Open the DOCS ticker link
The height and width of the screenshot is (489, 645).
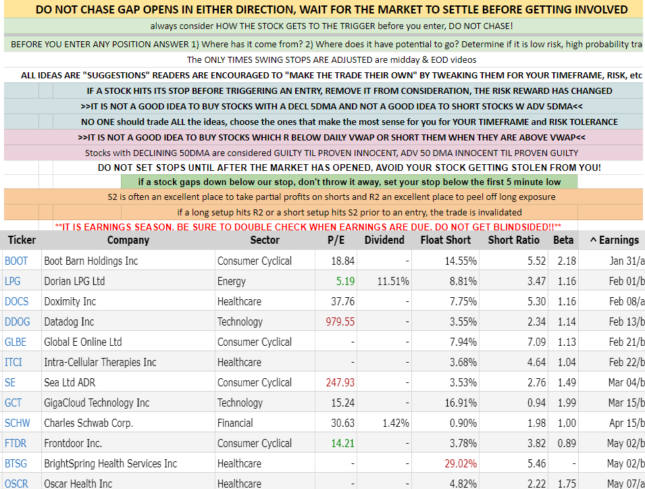tap(16, 301)
